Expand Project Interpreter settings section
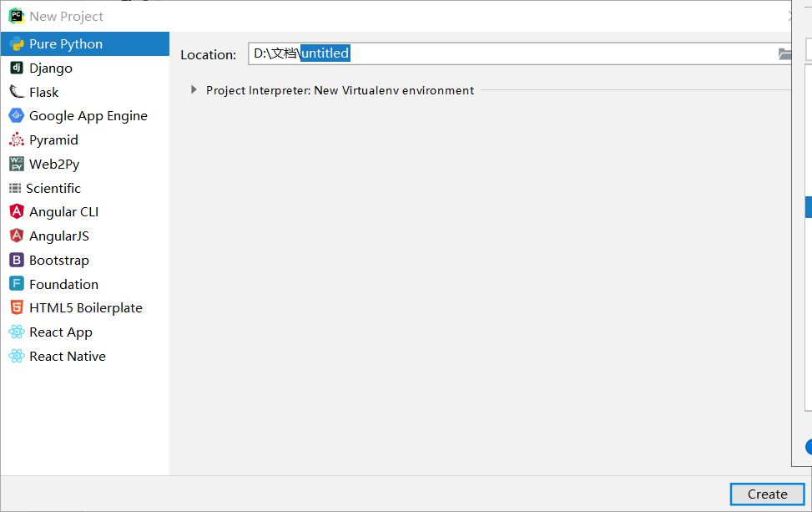Image resolution: width=812 pixels, height=512 pixels. [194, 90]
